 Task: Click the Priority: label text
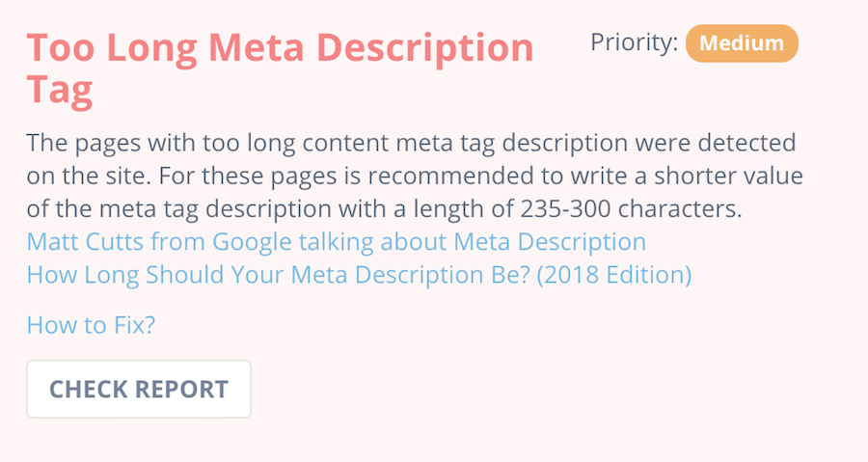click(x=634, y=42)
